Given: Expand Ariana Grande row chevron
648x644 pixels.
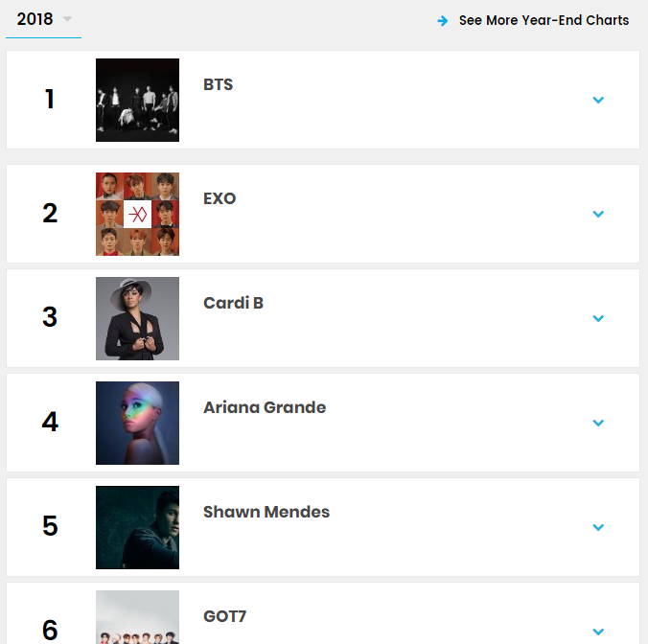Looking at the screenshot, I should pos(598,423).
